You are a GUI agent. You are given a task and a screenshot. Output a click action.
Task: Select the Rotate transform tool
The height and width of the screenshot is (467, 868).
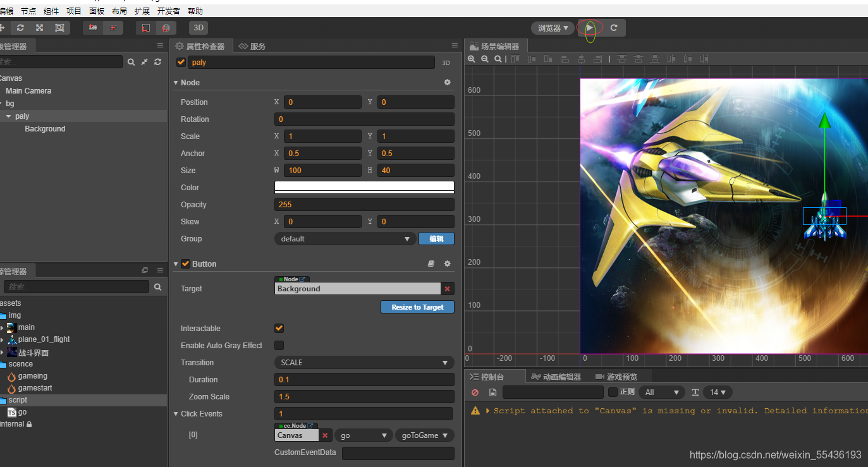[x=20, y=28]
